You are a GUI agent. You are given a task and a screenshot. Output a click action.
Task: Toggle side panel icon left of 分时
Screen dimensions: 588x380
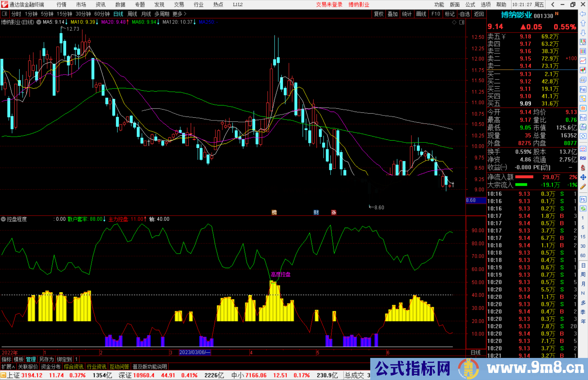tap(5, 14)
